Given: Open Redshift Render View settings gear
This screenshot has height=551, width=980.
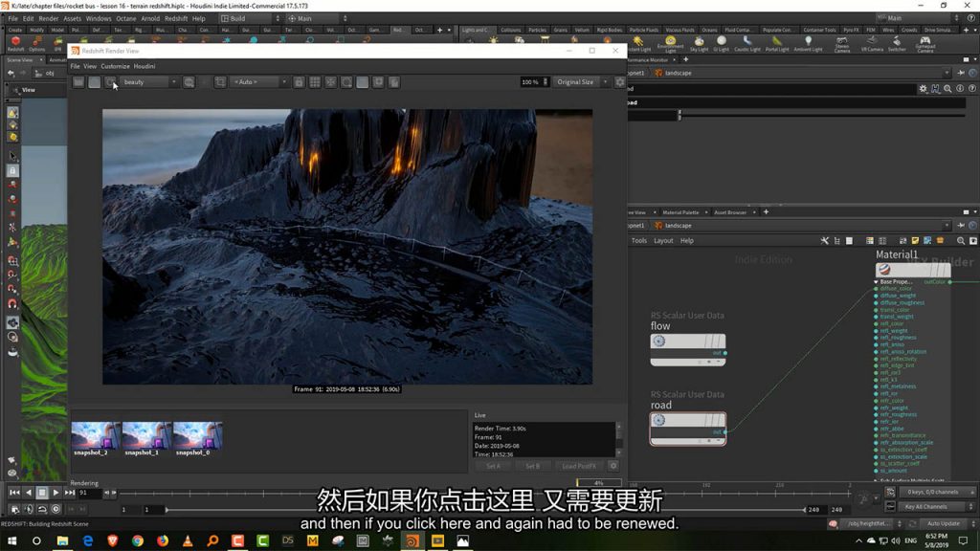Looking at the screenshot, I should (619, 82).
